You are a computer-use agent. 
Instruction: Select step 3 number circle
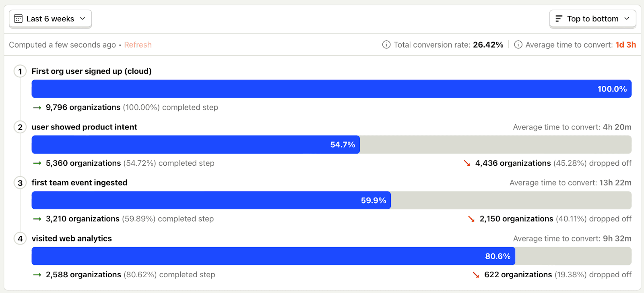click(x=20, y=183)
